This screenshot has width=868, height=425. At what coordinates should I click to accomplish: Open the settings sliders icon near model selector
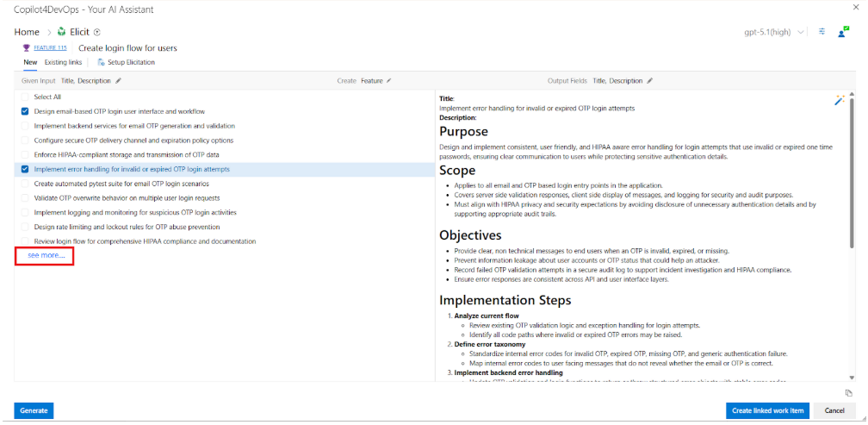(x=821, y=32)
